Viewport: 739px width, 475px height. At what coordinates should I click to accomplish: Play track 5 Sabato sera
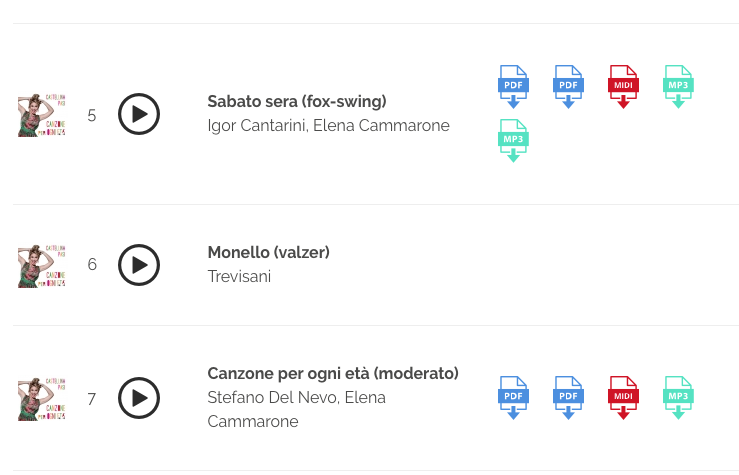point(139,114)
